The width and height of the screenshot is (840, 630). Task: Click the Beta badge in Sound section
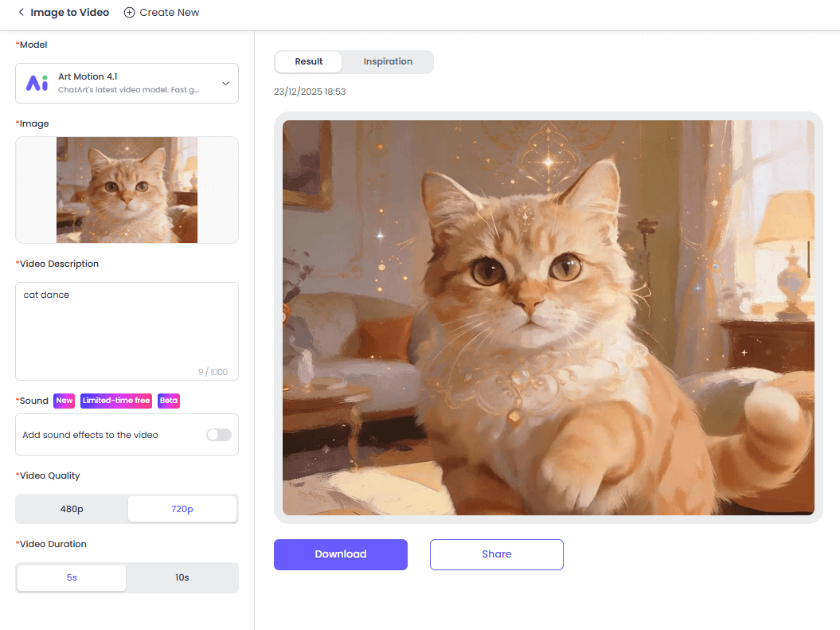coord(168,401)
